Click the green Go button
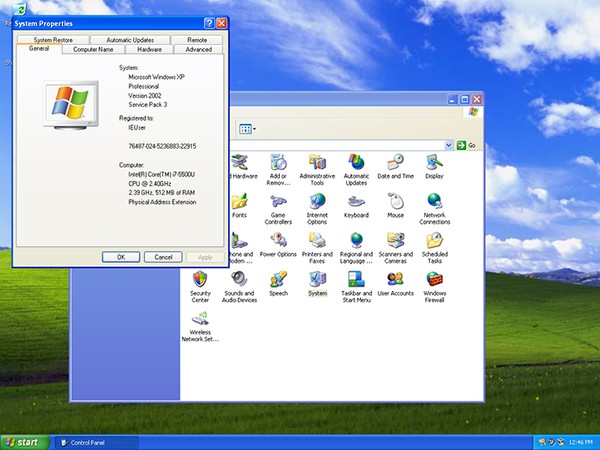 pyautogui.click(x=466, y=145)
